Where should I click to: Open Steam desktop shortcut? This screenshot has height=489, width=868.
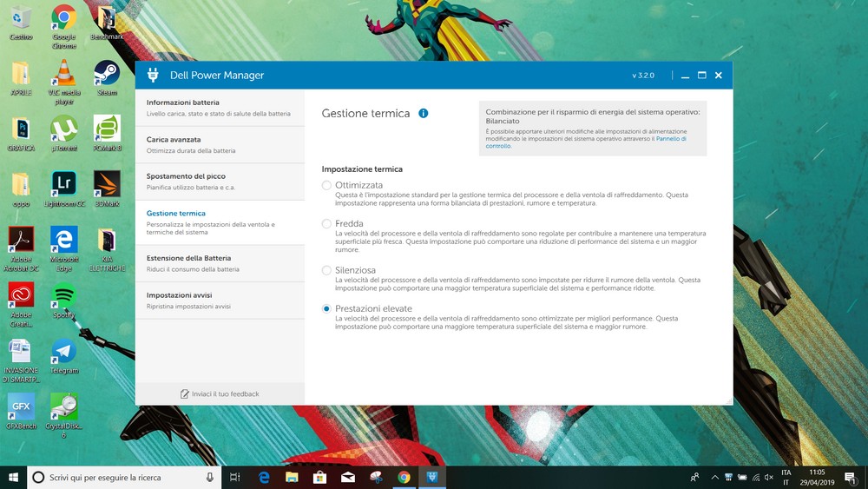click(x=107, y=79)
